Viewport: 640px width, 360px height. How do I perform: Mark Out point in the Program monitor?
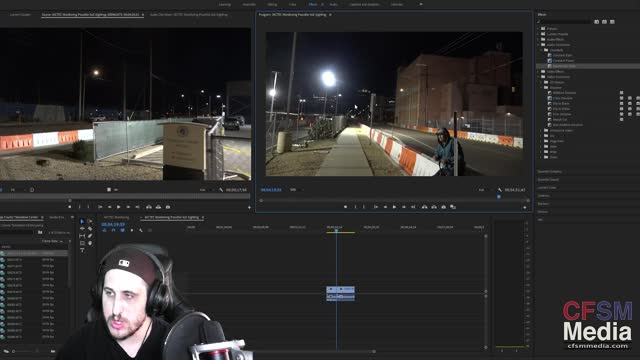click(364, 207)
